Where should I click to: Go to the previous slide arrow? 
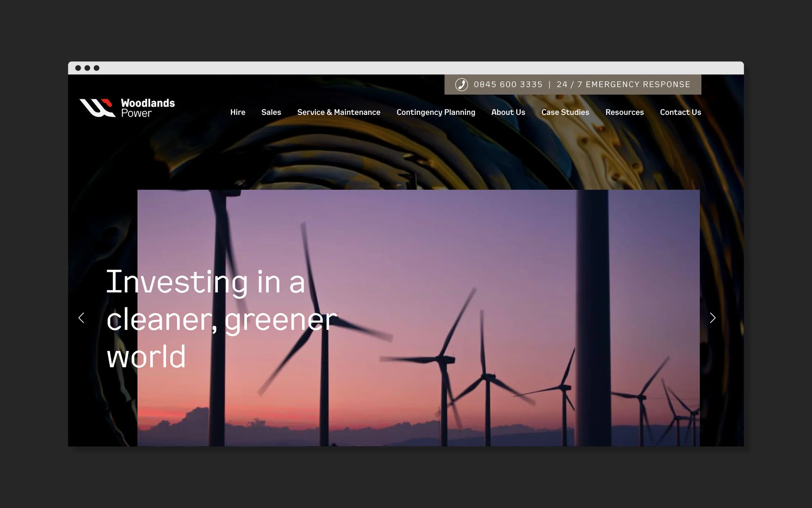82,318
